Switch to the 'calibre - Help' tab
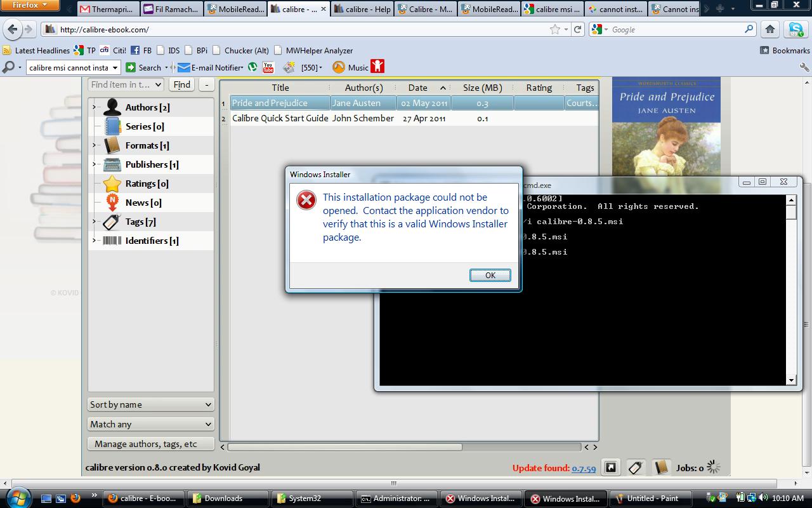This screenshot has width=812, height=508. point(362,9)
